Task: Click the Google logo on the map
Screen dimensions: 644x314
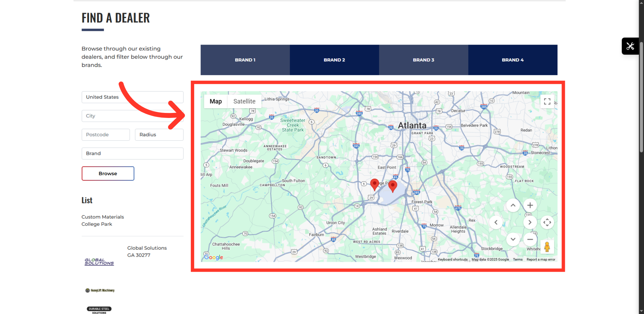Action: (x=214, y=257)
